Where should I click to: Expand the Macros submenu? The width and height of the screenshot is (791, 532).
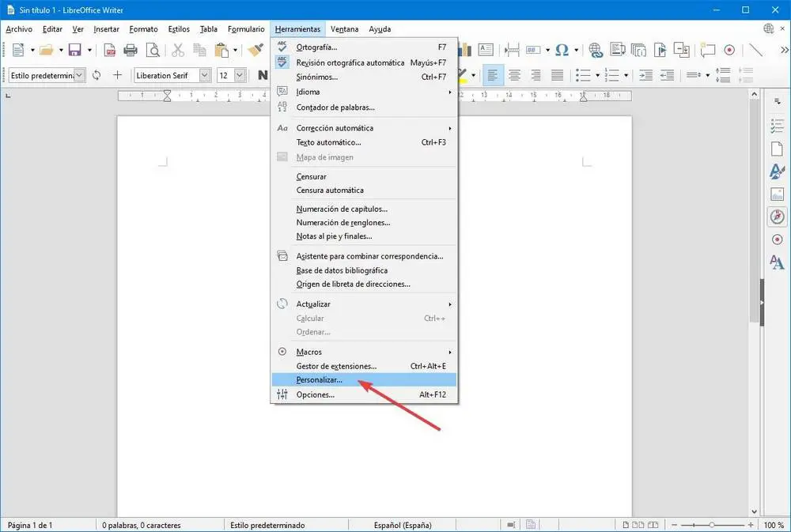pyautogui.click(x=364, y=352)
